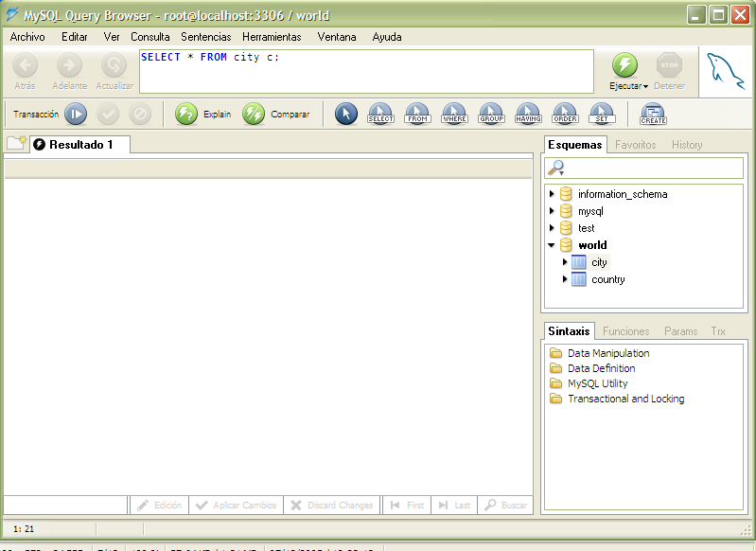Switch to the Funciones tab
The width and height of the screenshot is (756, 551).
(625, 331)
